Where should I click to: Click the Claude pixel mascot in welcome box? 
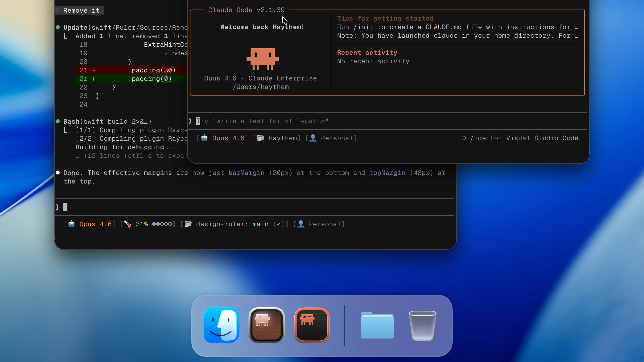coord(262,59)
